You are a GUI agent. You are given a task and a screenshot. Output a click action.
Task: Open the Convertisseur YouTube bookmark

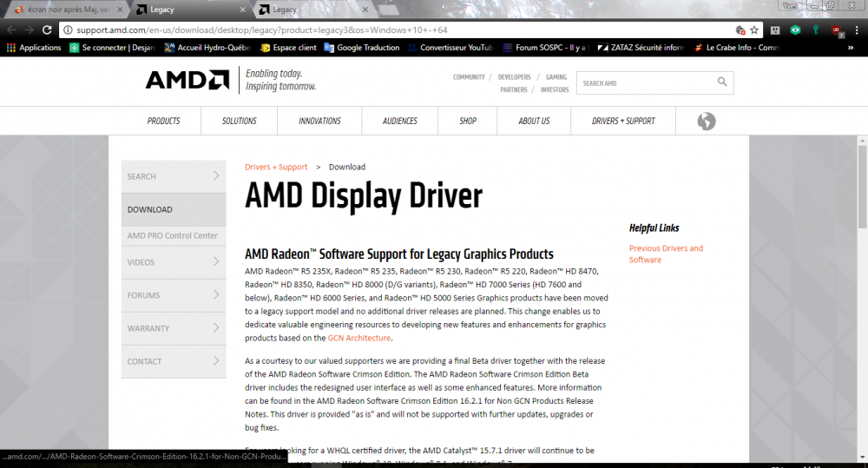click(x=450, y=48)
